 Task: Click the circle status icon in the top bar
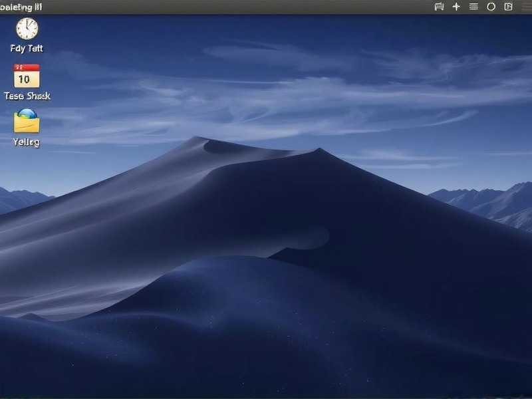(x=492, y=6)
